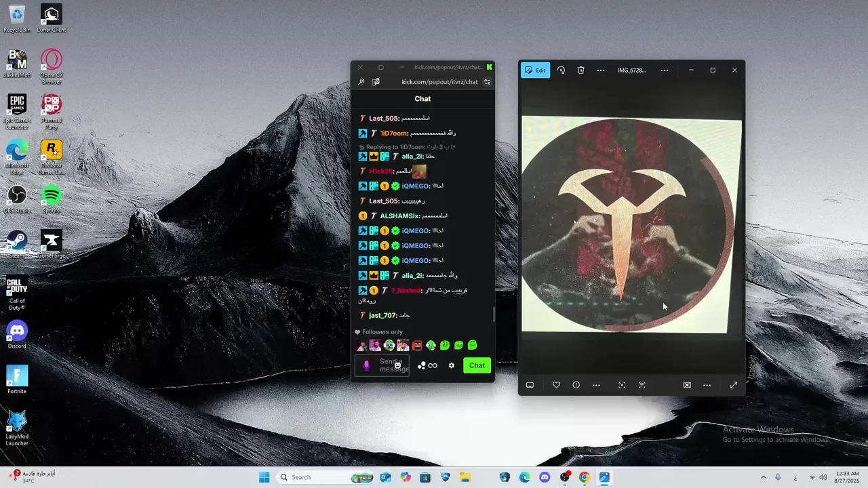The image size is (868, 488).
Task: Click the purple microphone icon in chat
Action: [367, 365]
